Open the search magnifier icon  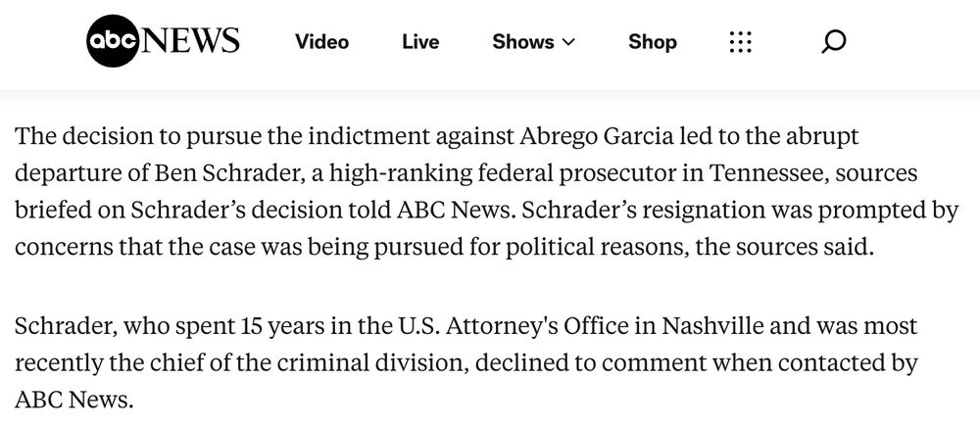click(x=833, y=42)
